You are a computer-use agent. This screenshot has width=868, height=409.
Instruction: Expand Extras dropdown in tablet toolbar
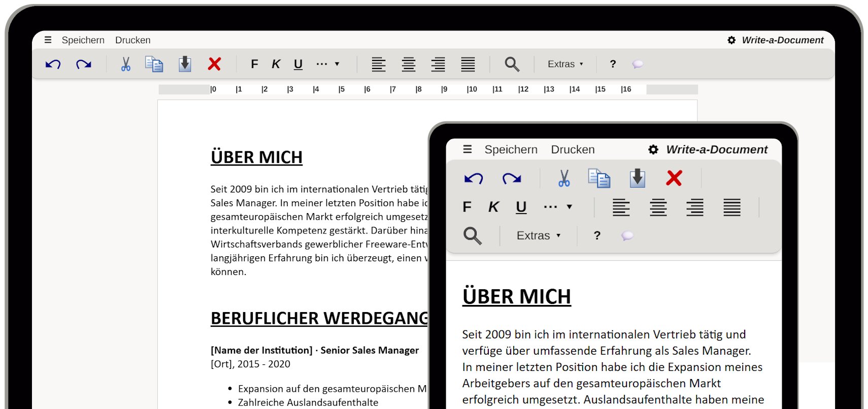point(539,235)
